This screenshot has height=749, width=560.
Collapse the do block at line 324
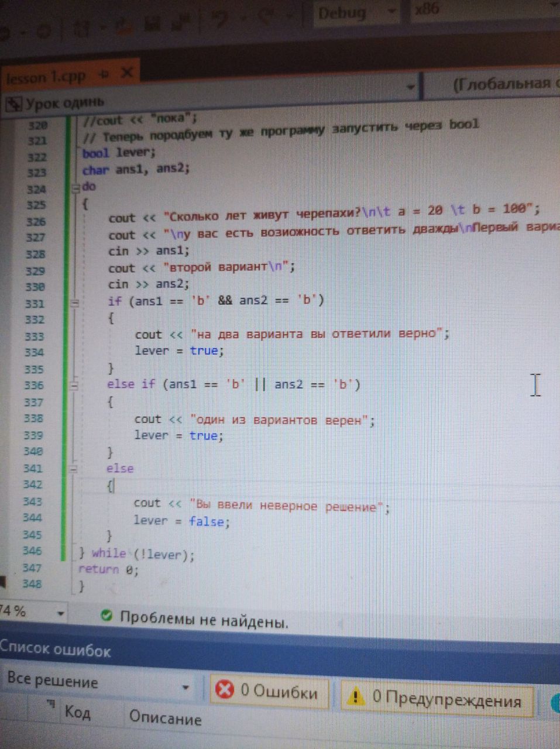tap(75, 188)
